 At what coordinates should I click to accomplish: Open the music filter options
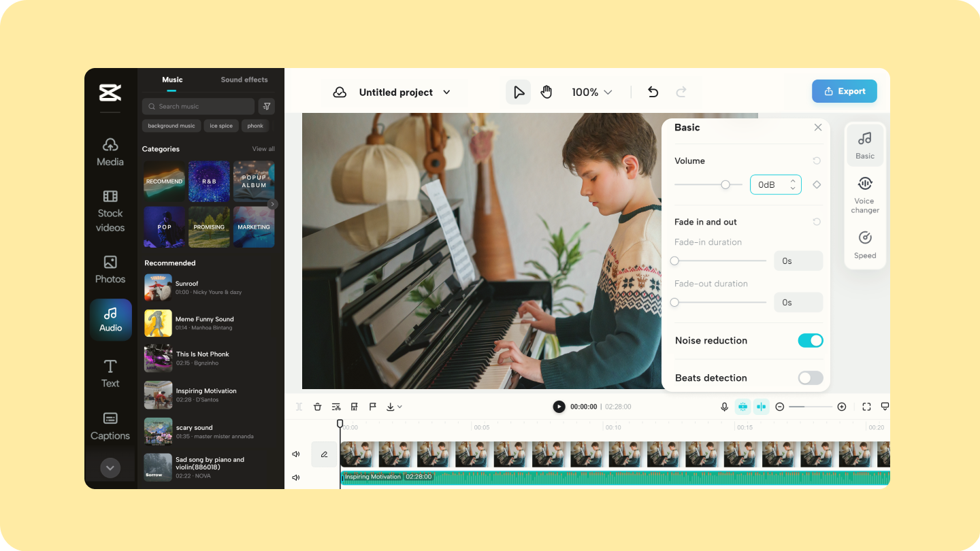267,106
